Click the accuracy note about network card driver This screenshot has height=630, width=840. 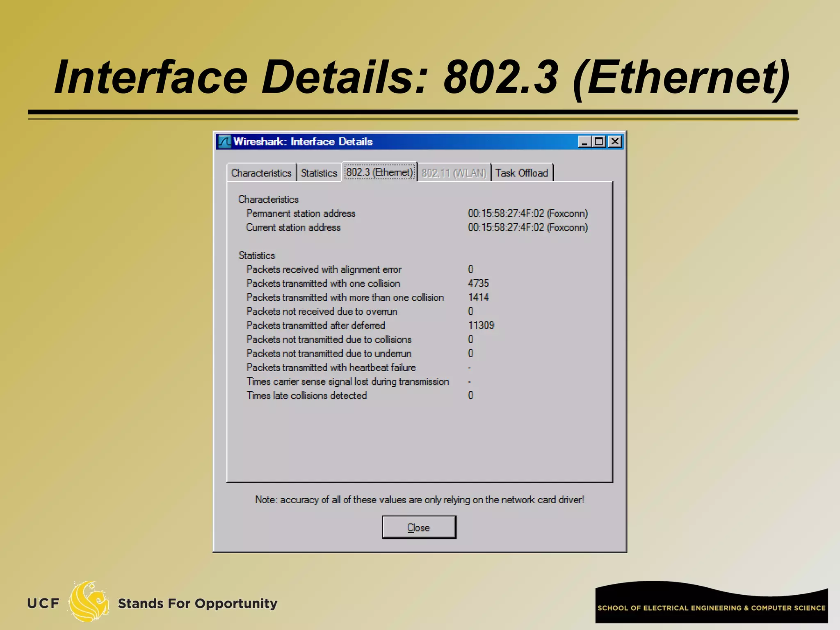[x=420, y=500]
